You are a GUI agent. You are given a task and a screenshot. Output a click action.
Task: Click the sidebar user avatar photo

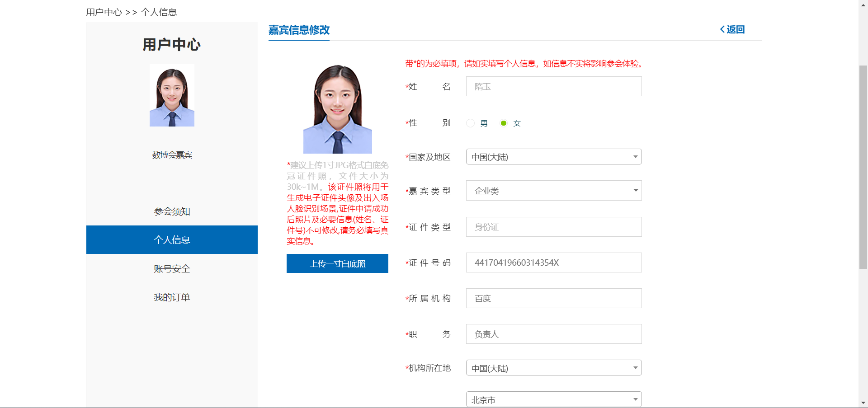pos(172,95)
